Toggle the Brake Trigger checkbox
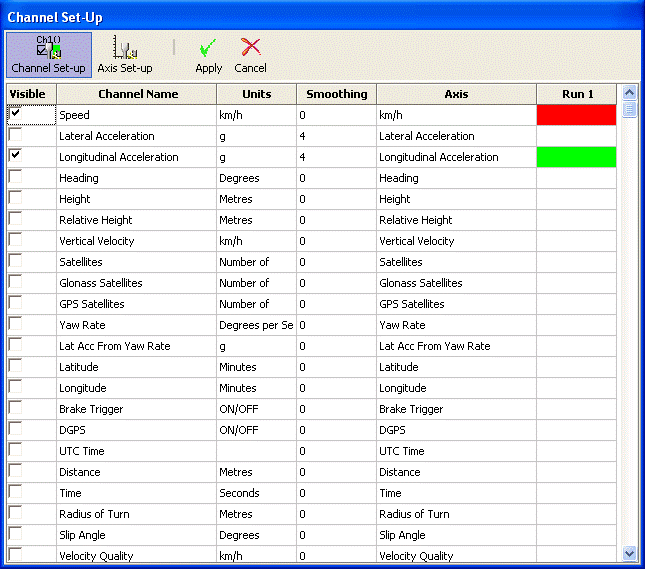 pyautogui.click(x=16, y=407)
